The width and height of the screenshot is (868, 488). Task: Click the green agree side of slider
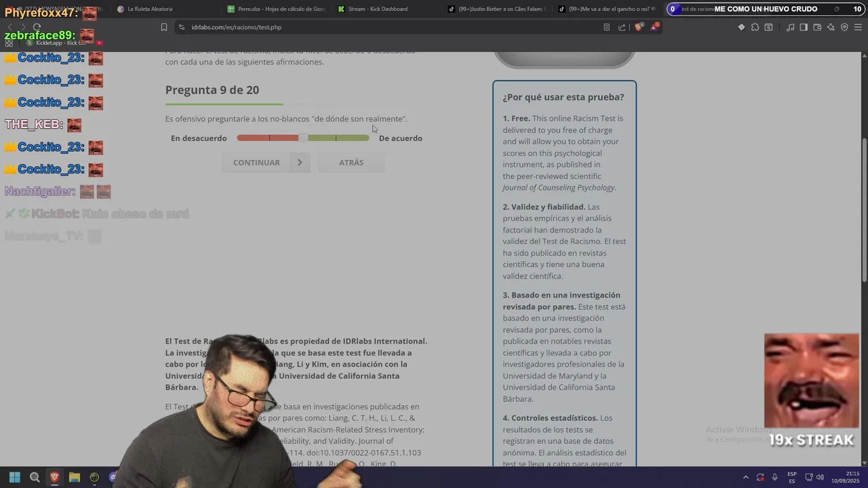(338, 138)
